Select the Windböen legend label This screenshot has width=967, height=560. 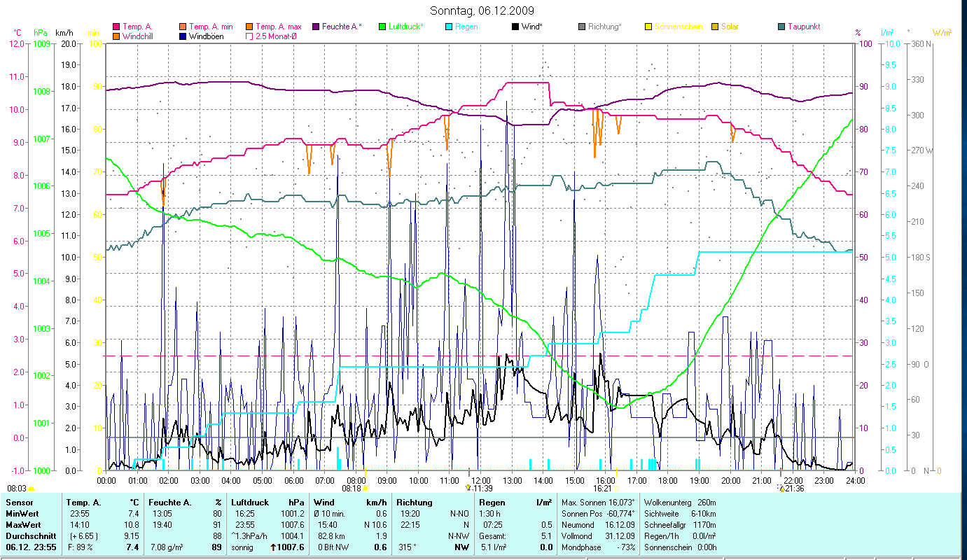(x=207, y=36)
